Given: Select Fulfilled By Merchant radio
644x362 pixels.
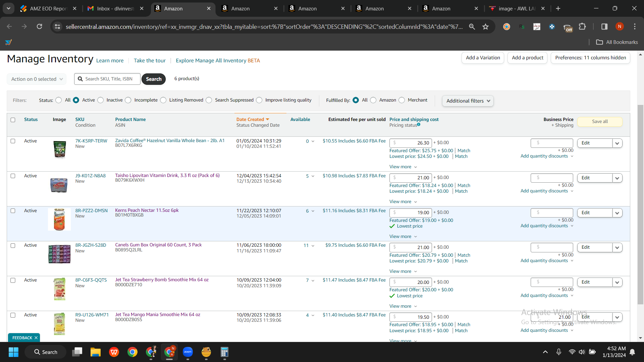Looking at the screenshot, I should pos(402,100).
